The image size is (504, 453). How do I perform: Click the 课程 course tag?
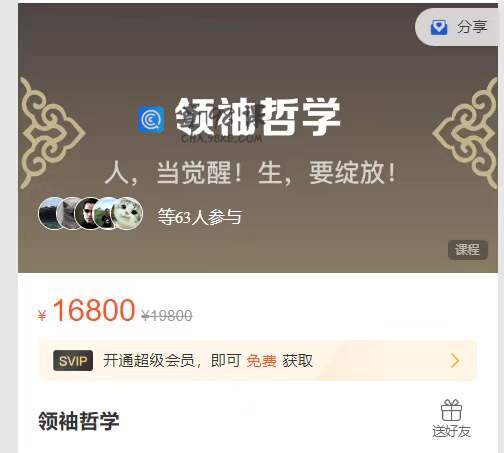coord(468,249)
